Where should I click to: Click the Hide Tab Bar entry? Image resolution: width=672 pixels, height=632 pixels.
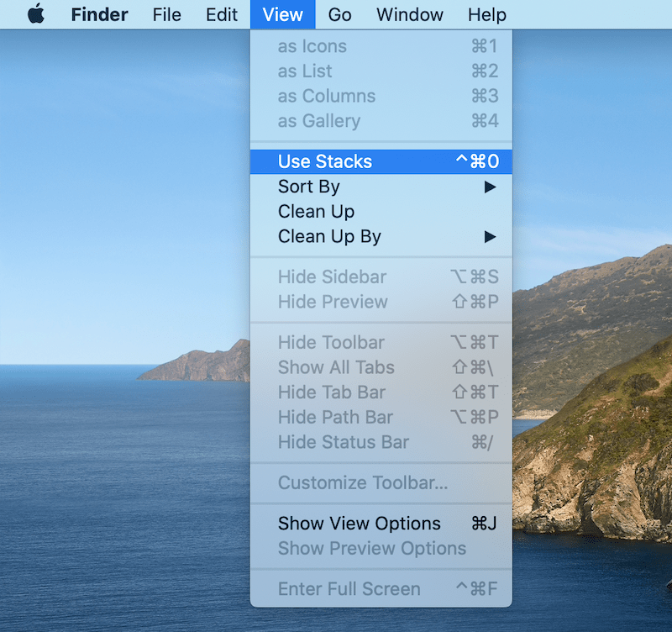(381, 392)
